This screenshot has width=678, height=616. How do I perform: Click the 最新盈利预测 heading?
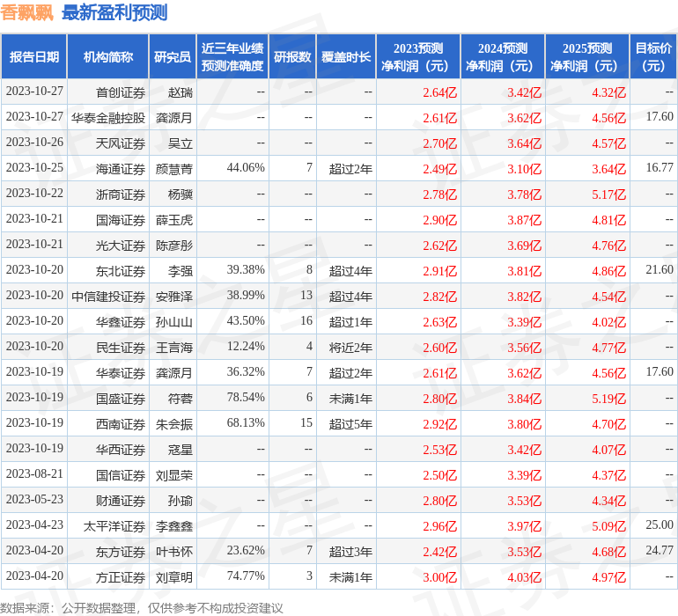pos(114,12)
